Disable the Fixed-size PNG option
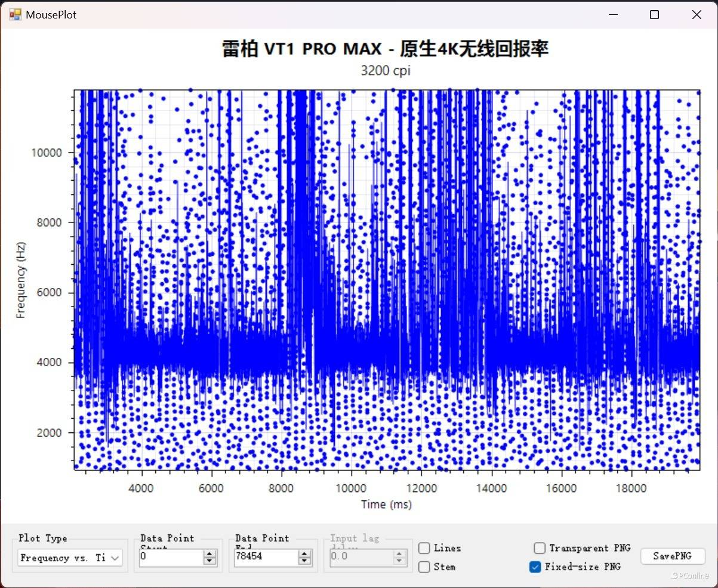Viewport: 718px width, 588px height. click(535, 567)
